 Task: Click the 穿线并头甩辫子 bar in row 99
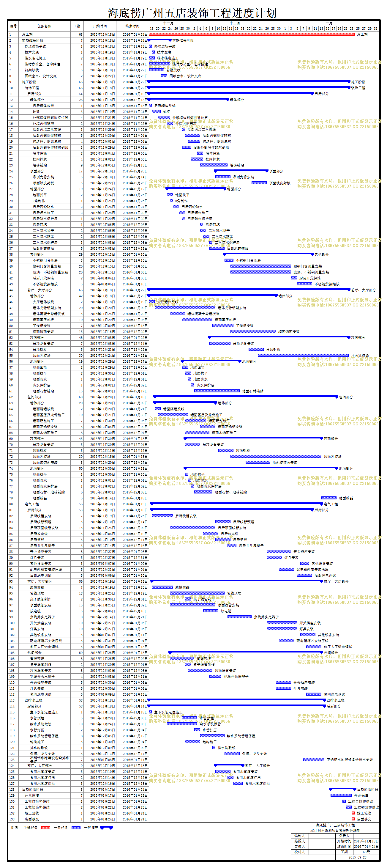(239, 617)
